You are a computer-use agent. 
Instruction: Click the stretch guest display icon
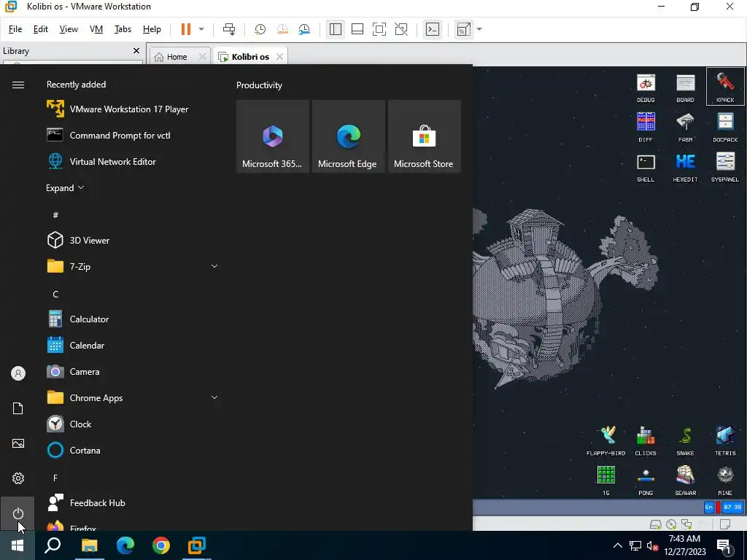point(463,29)
